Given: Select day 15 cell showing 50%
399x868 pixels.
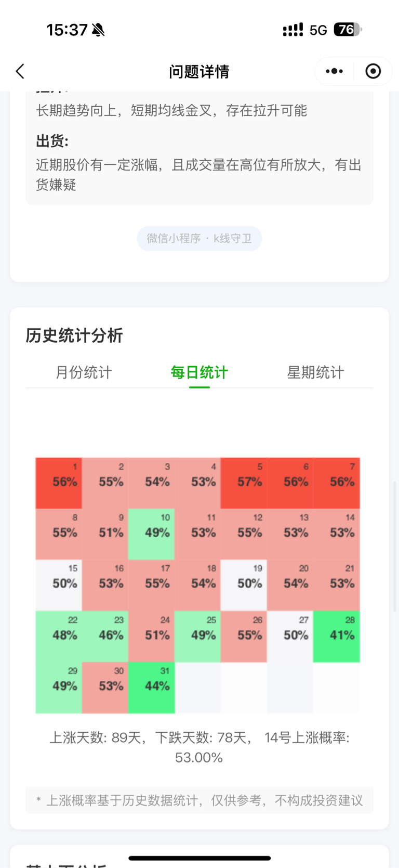Looking at the screenshot, I should tap(59, 585).
